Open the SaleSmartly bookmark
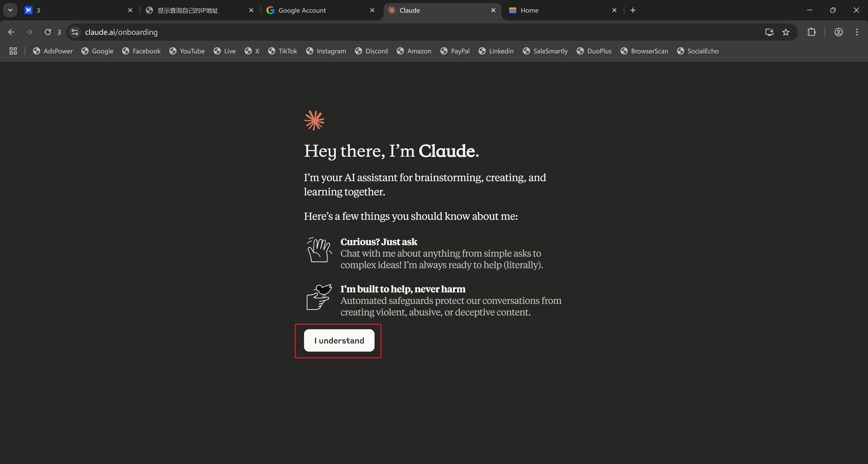The image size is (868, 464). point(545,51)
